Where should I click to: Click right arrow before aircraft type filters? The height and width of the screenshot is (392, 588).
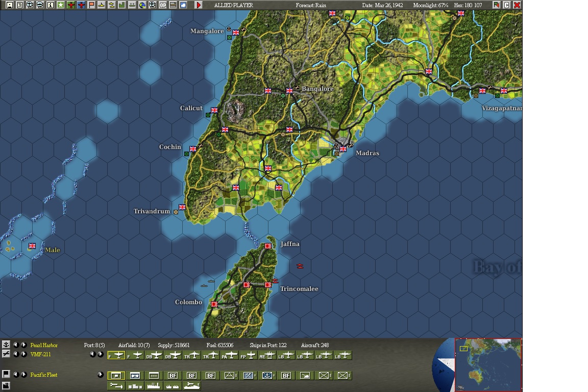click(x=100, y=354)
